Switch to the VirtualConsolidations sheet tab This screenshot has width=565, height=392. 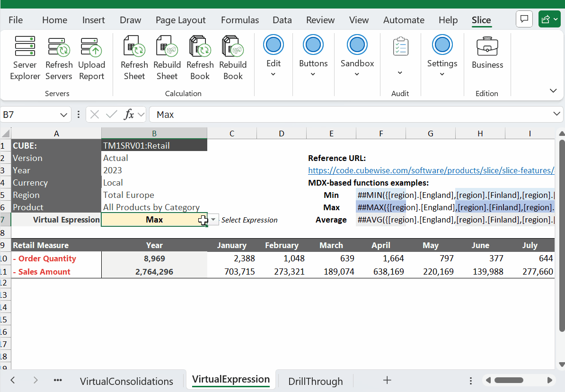click(126, 381)
